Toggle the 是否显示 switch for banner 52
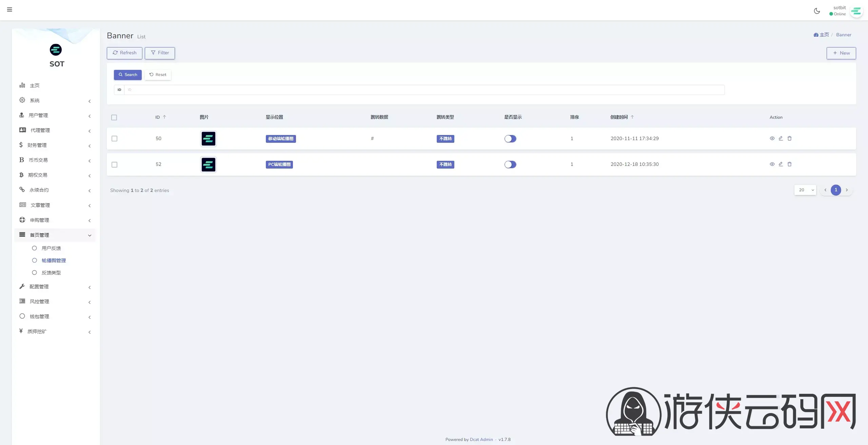 point(510,165)
